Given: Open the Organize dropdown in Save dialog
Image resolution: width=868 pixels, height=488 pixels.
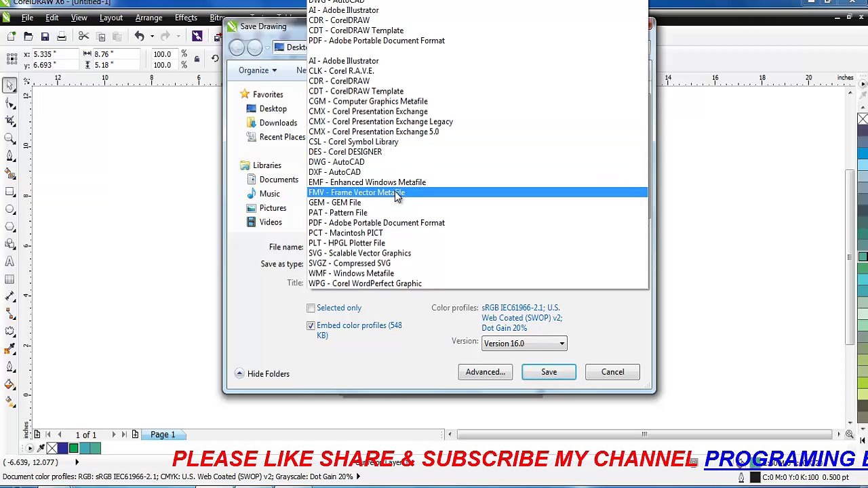Looking at the screenshot, I should [258, 70].
